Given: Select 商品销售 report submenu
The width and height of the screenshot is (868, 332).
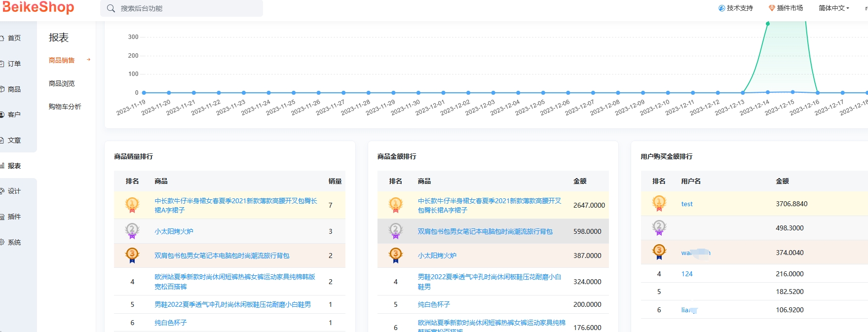Looking at the screenshot, I should coord(62,60).
